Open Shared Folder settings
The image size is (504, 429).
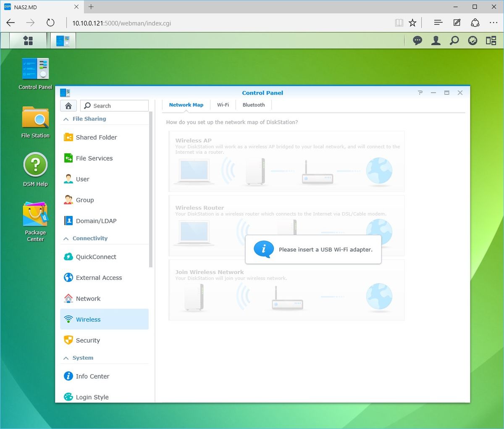click(105, 137)
